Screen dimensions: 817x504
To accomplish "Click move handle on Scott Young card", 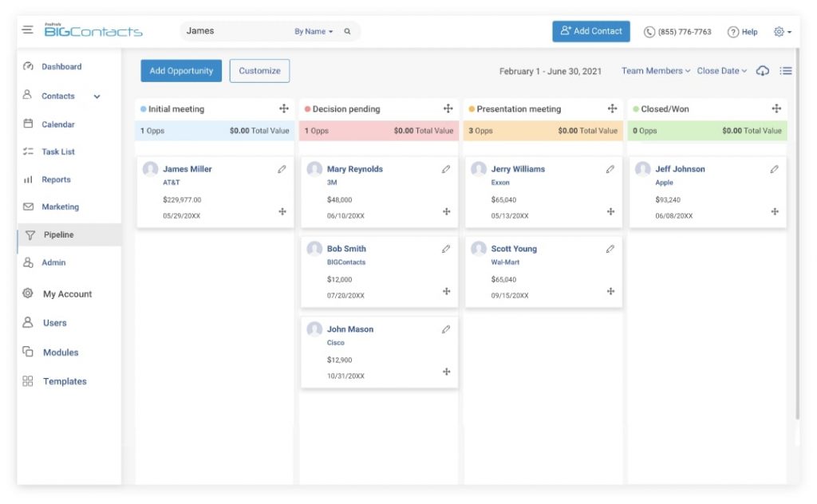I will pos(610,291).
